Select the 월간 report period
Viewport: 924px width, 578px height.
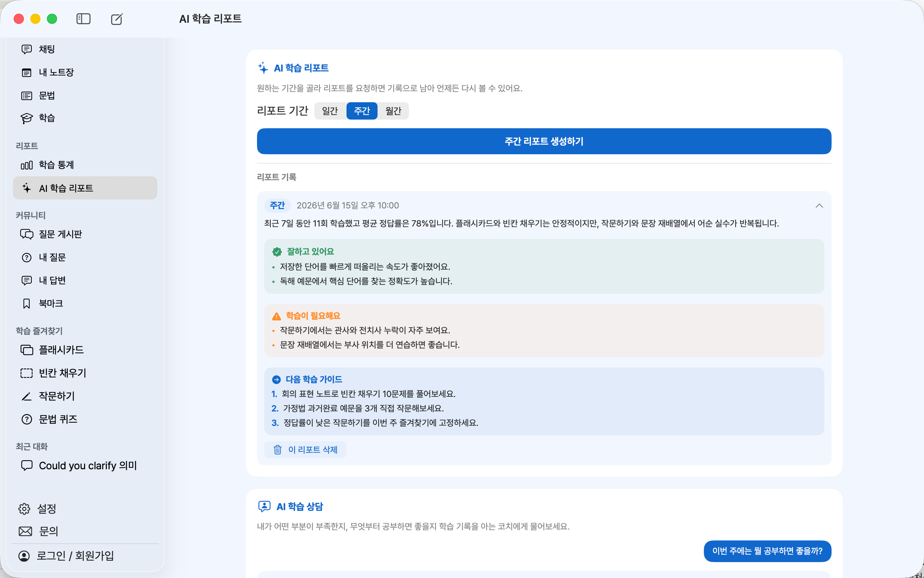[393, 111]
